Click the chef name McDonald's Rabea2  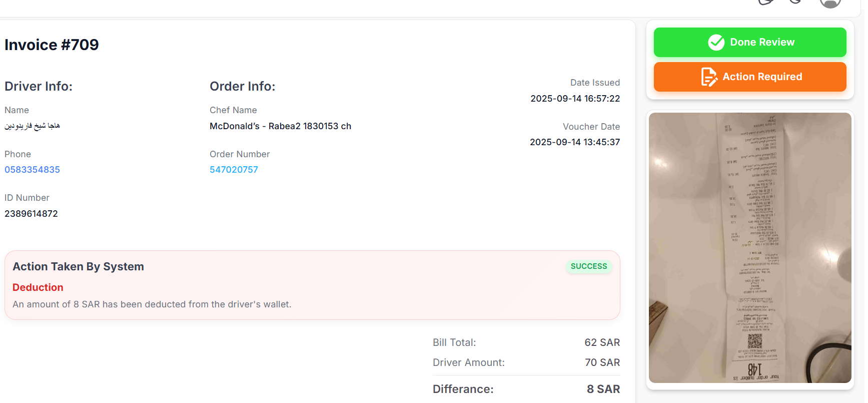(280, 126)
